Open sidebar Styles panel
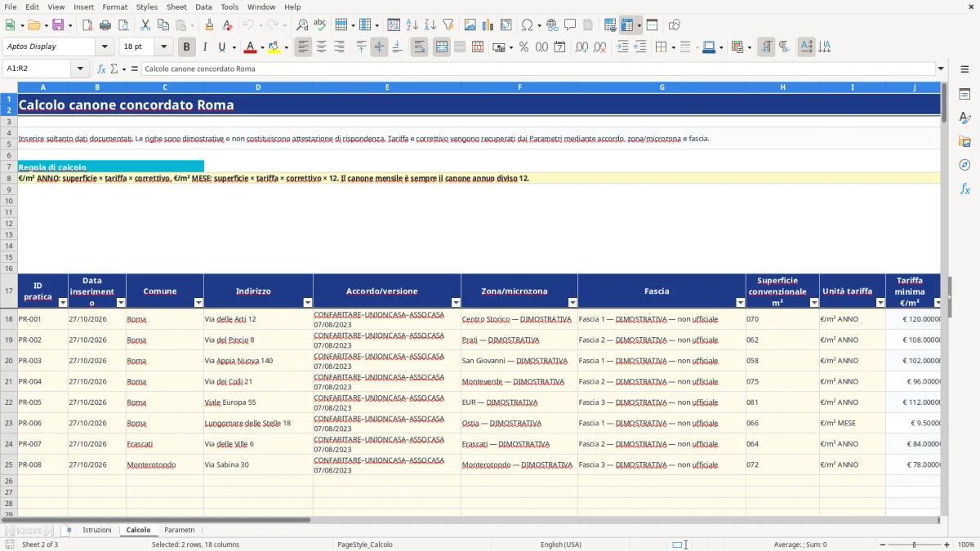The height and width of the screenshot is (551, 980). tap(964, 118)
